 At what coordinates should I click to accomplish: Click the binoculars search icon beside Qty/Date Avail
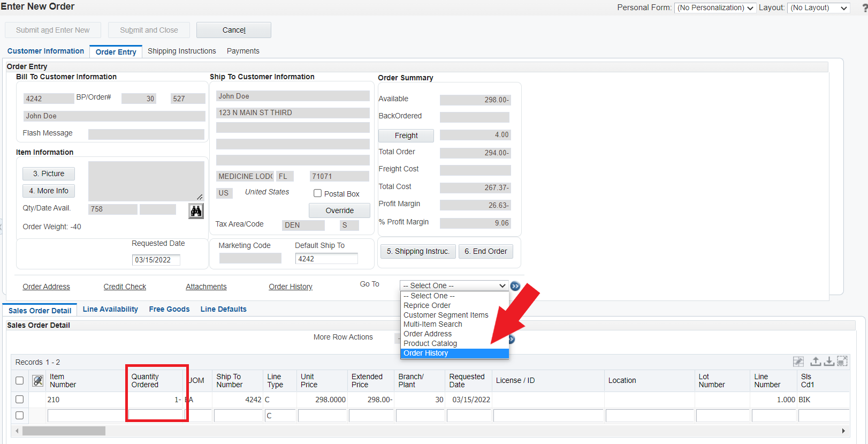(x=196, y=211)
